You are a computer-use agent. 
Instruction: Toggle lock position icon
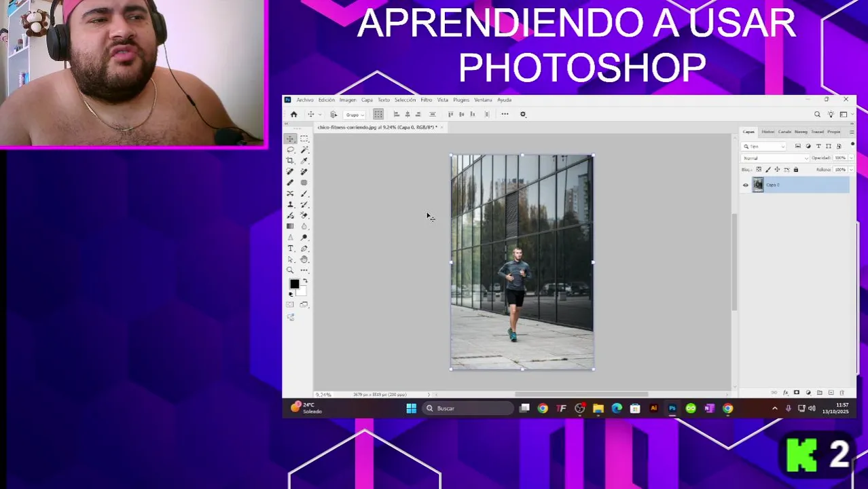778,170
